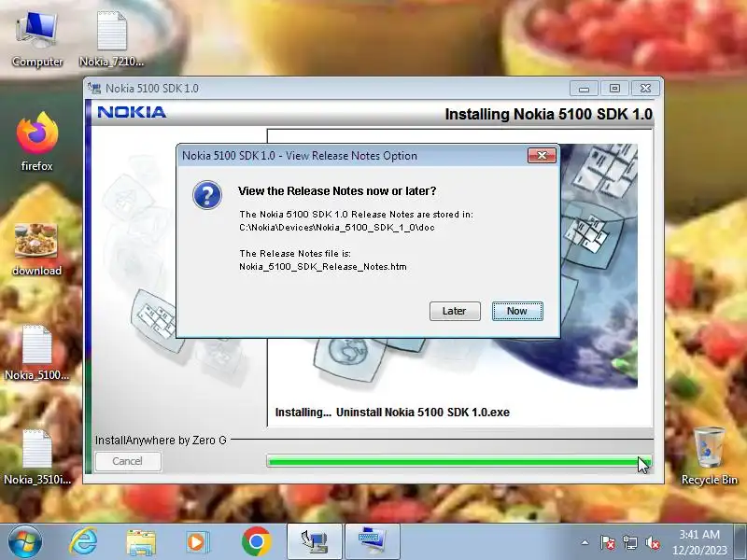747x560 pixels.
Task: Open Windows Explorer from the taskbar
Action: tap(141, 542)
